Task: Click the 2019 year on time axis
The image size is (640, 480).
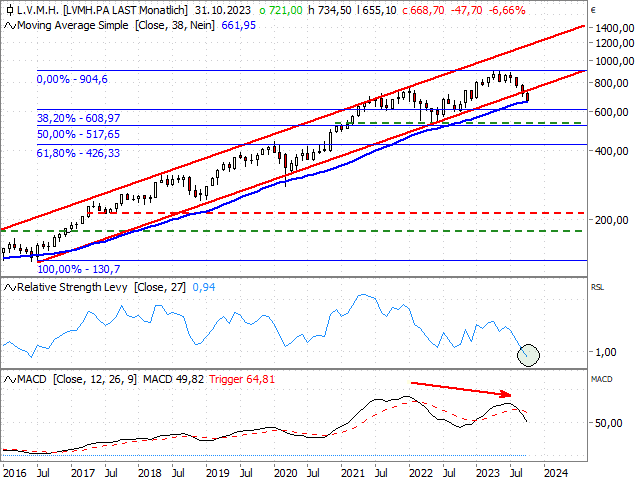Action: [x=218, y=473]
